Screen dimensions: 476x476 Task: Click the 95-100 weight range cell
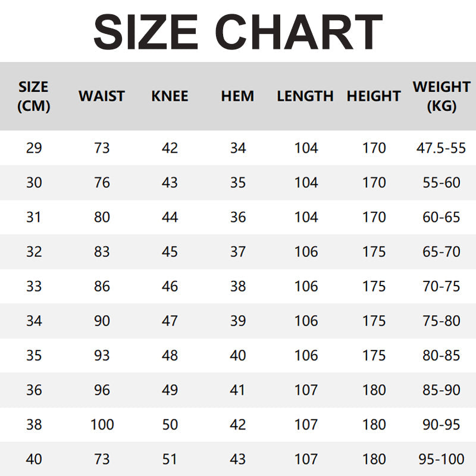(441, 459)
